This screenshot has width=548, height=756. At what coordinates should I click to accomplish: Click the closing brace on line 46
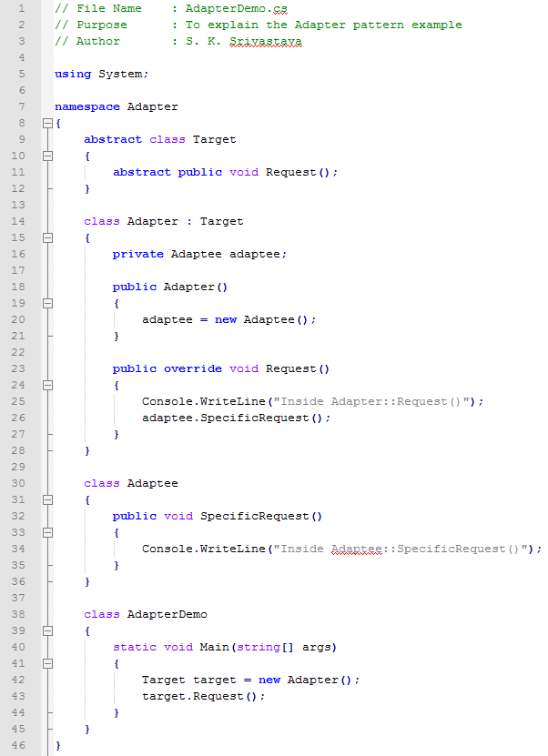(58, 746)
